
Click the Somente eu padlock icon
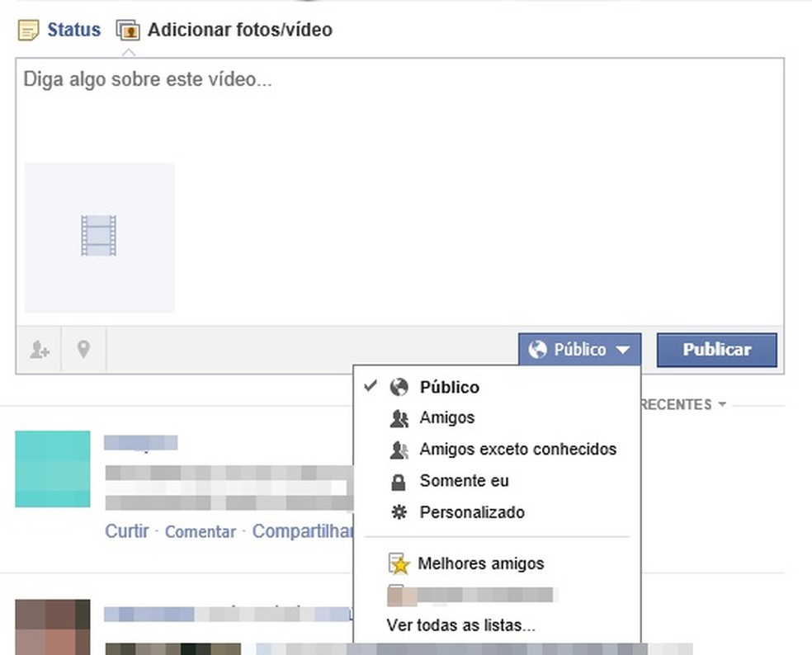click(399, 481)
